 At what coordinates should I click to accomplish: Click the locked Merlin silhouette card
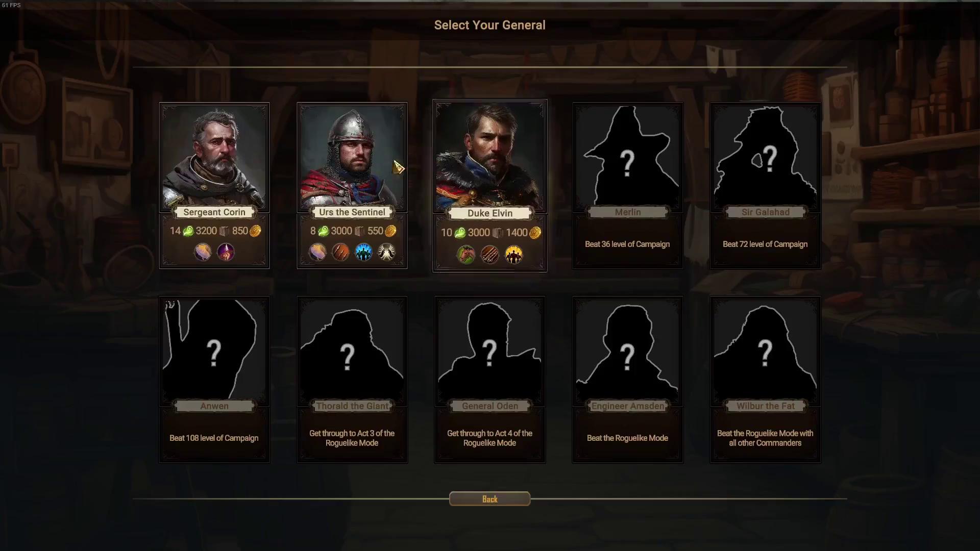click(x=628, y=185)
